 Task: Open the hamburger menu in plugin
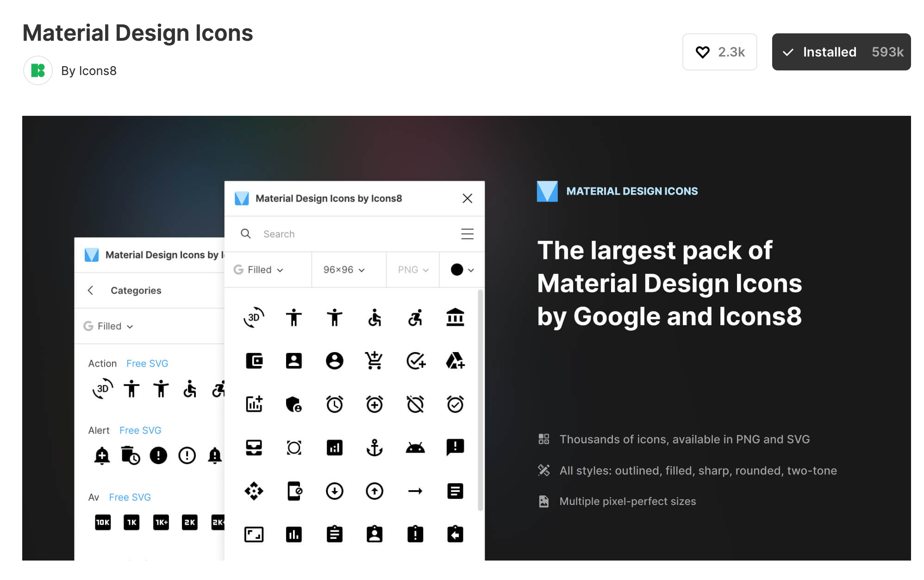tap(467, 234)
